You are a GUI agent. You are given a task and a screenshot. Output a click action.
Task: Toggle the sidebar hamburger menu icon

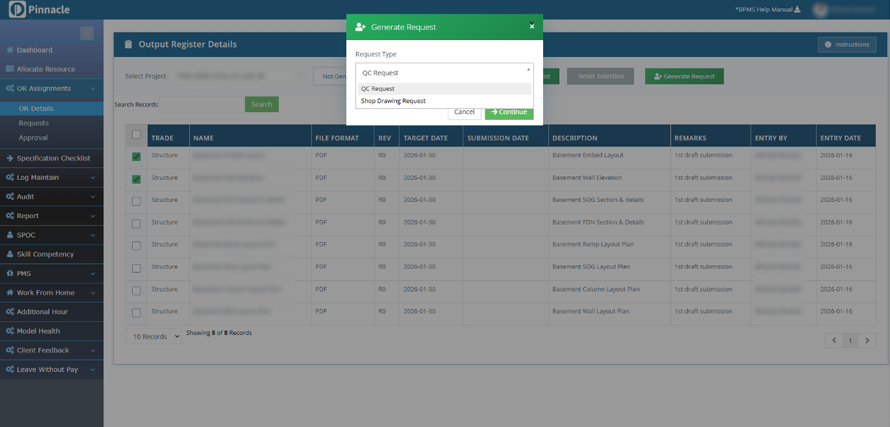point(87,33)
